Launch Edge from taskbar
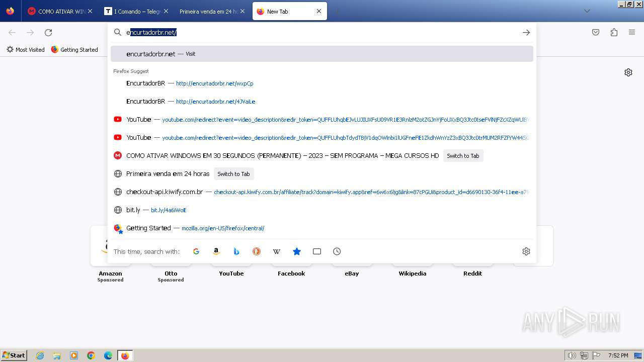 click(108, 355)
